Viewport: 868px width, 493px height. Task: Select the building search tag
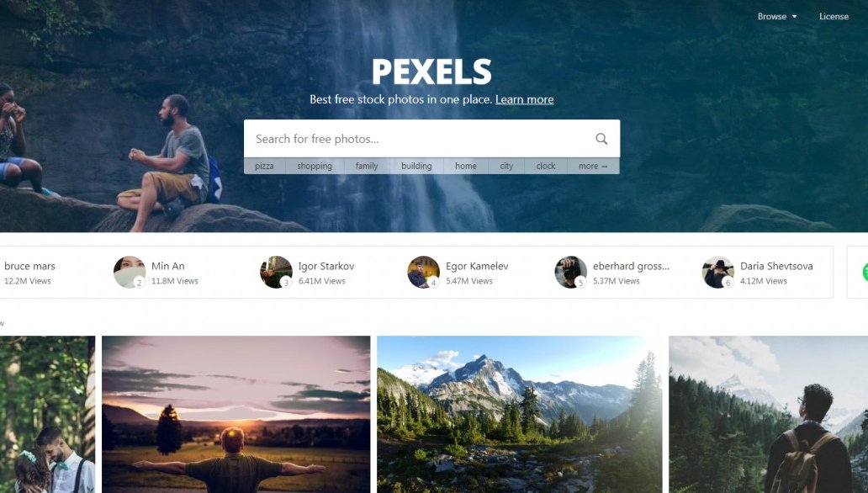click(416, 167)
